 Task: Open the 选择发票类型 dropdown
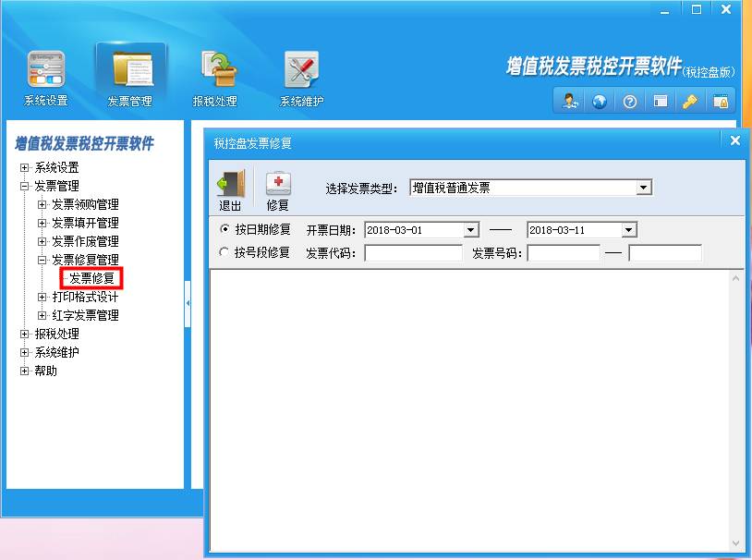[644, 188]
